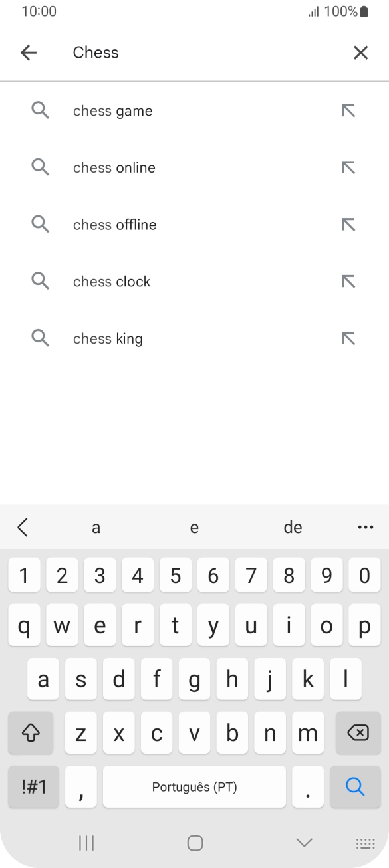The height and width of the screenshot is (868, 389).
Task: Clear the search field with the X icon
Action: click(x=360, y=53)
